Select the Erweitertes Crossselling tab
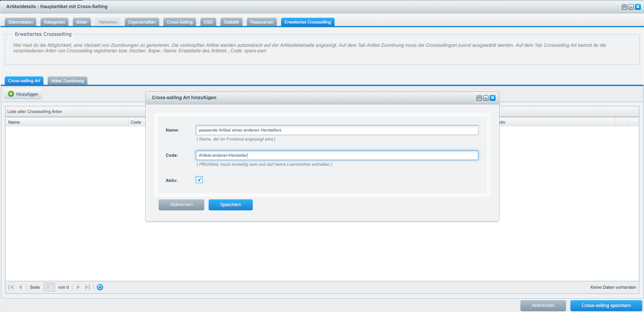Screen dimensions: 644x312 (x=308, y=22)
